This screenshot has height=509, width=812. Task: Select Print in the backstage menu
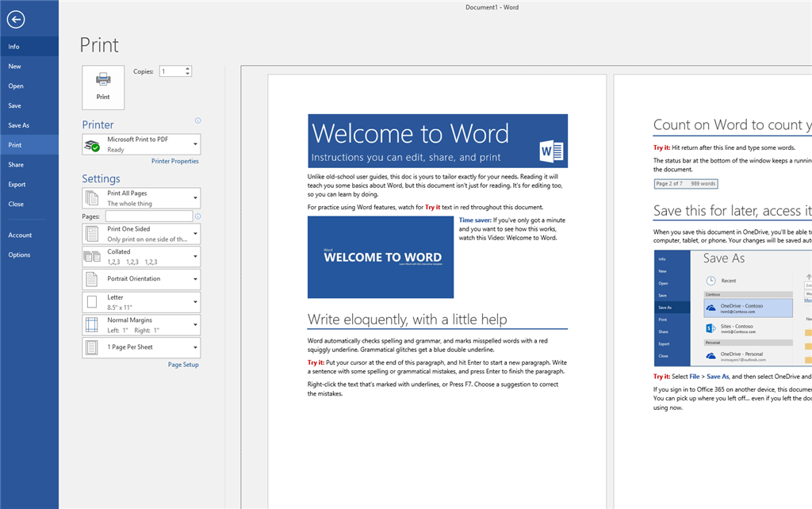click(29, 145)
